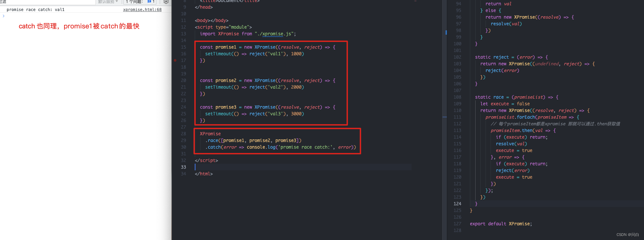
Task: Click the <body></body> line
Action: (212, 20)
